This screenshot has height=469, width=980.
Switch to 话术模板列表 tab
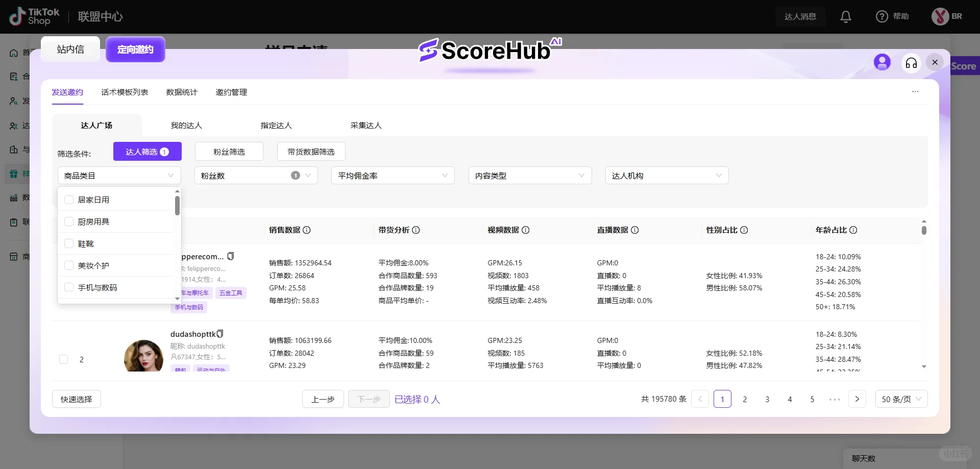click(x=125, y=92)
